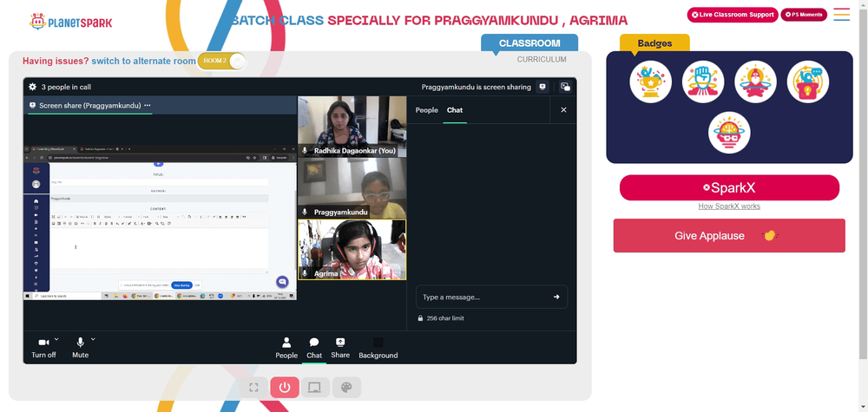Image resolution: width=868 pixels, height=412 pixels.
Task: Switch to the CLASSROOM tab
Action: click(529, 43)
